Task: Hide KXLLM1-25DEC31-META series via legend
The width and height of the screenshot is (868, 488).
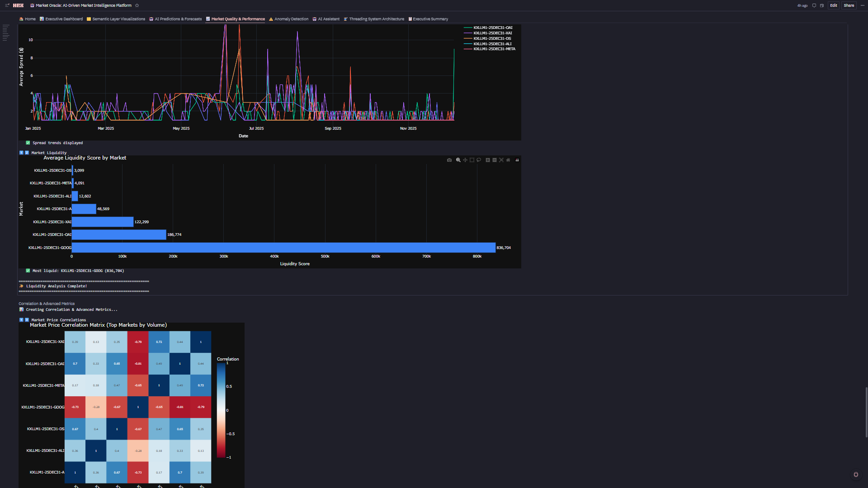Action: click(494, 49)
